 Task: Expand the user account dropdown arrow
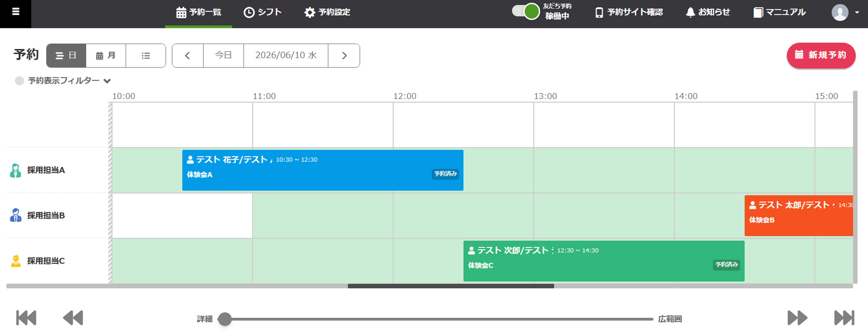857,13
